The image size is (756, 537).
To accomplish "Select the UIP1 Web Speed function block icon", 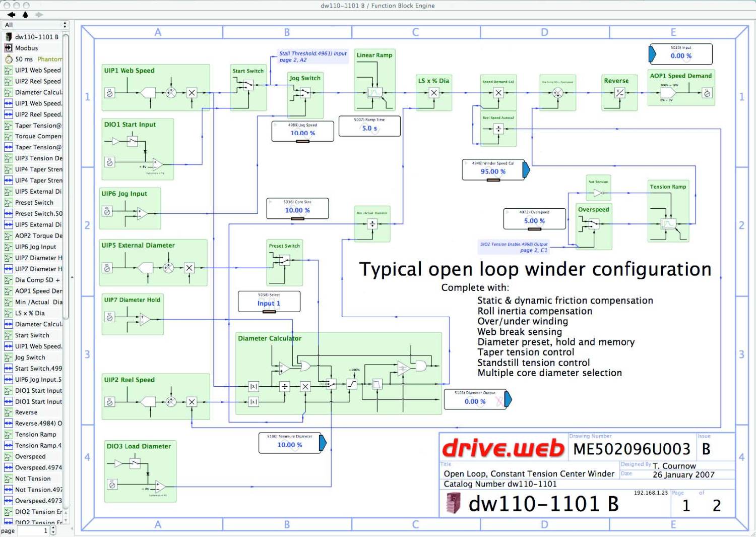I will pyautogui.click(x=8, y=70).
